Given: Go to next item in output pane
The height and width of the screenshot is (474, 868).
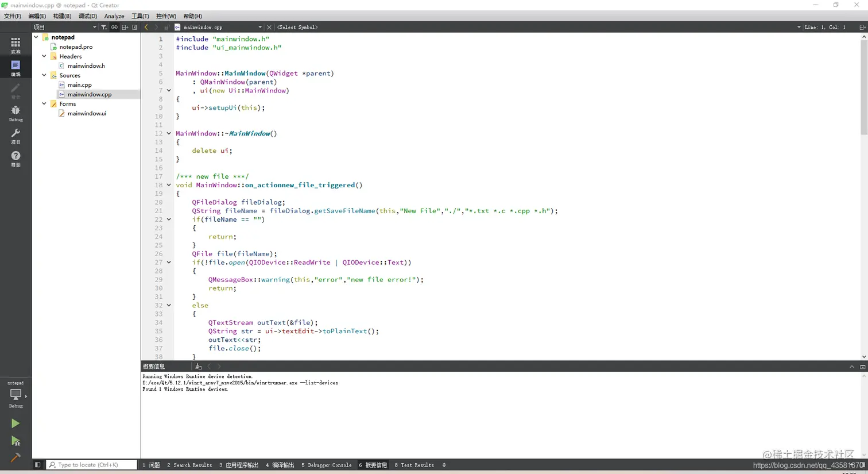Looking at the screenshot, I should click(x=219, y=367).
